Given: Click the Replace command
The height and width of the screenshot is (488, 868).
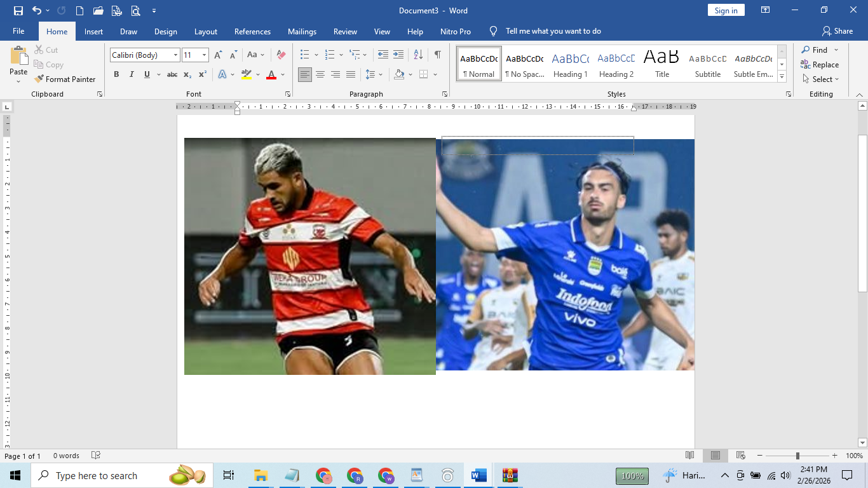Looking at the screenshot, I should [824, 64].
